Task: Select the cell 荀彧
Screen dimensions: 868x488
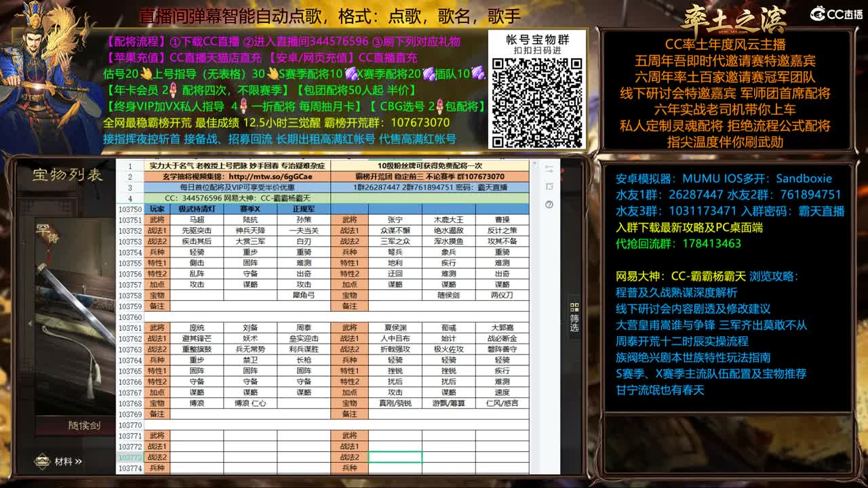Action: coord(448,328)
